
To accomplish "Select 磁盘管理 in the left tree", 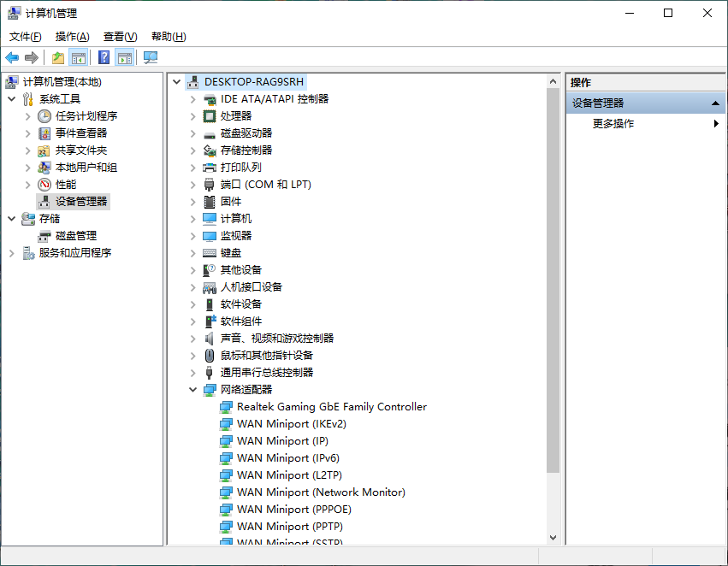I will tap(75, 236).
